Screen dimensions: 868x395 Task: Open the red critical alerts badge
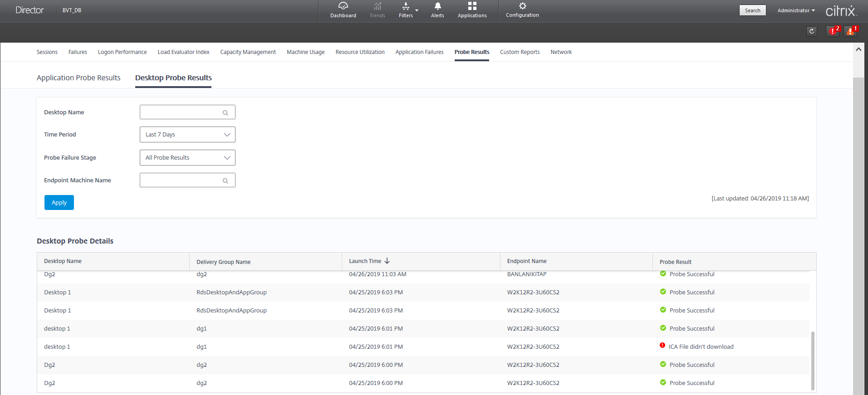point(833,31)
